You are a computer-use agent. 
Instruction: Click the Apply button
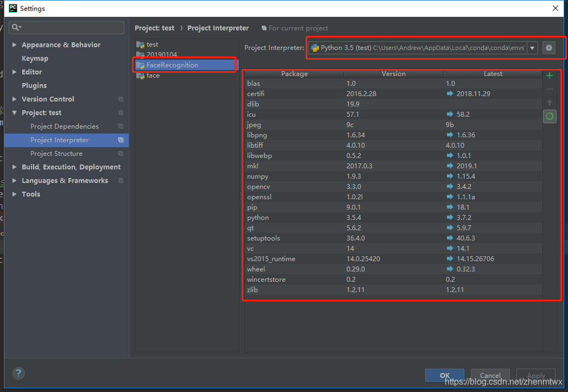tap(536, 375)
